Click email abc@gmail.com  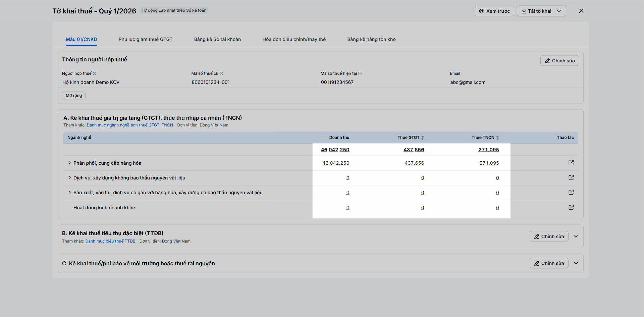pyautogui.click(x=468, y=82)
